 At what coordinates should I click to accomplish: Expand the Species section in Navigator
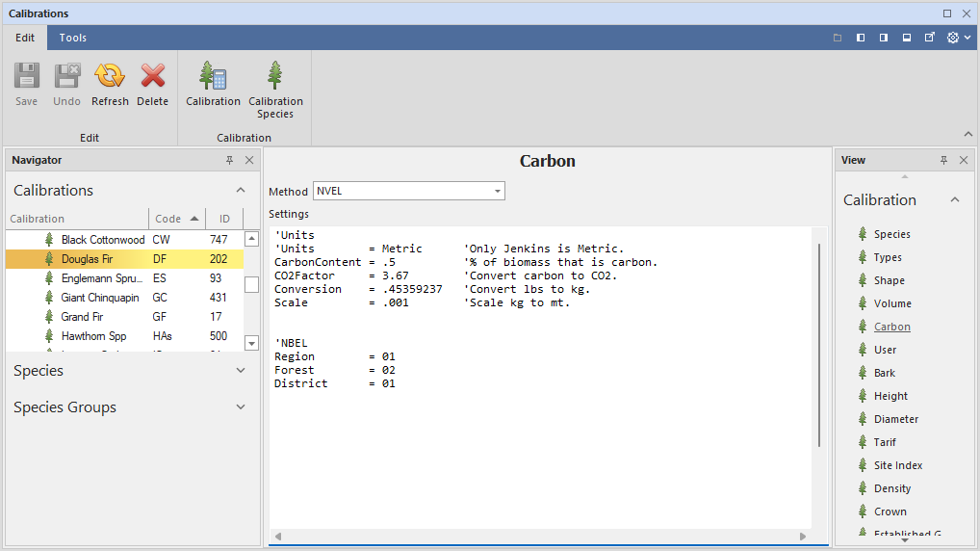(241, 370)
